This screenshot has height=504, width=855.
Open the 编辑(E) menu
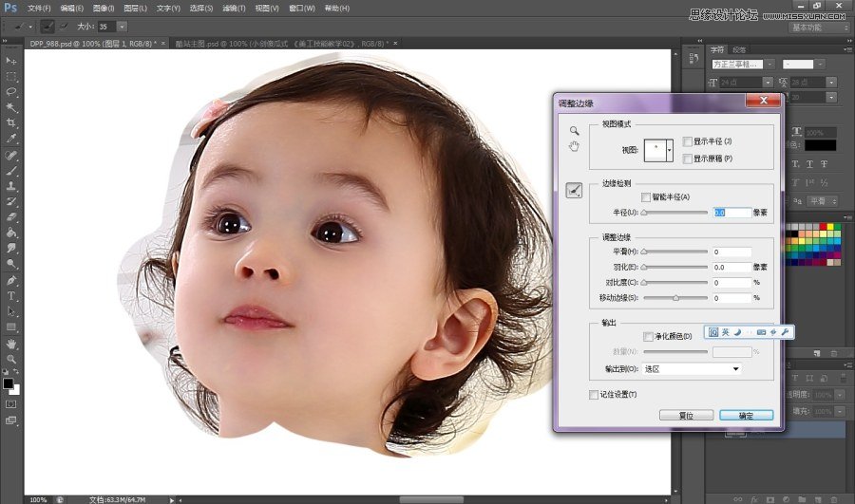pyautogui.click(x=72, y=9)
